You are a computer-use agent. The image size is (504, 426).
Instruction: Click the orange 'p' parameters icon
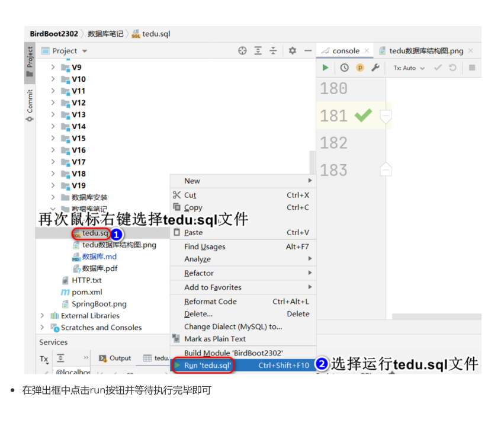coord(359,68)
